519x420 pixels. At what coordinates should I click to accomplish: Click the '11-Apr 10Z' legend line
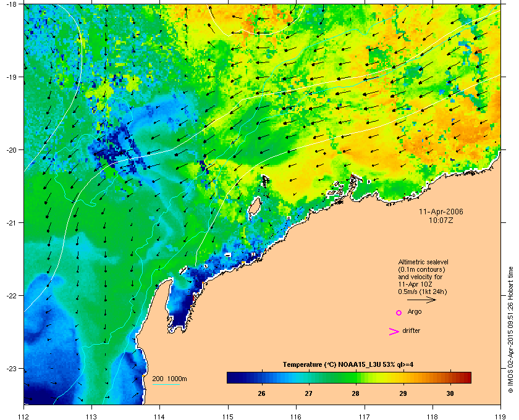tap(415, 284)
